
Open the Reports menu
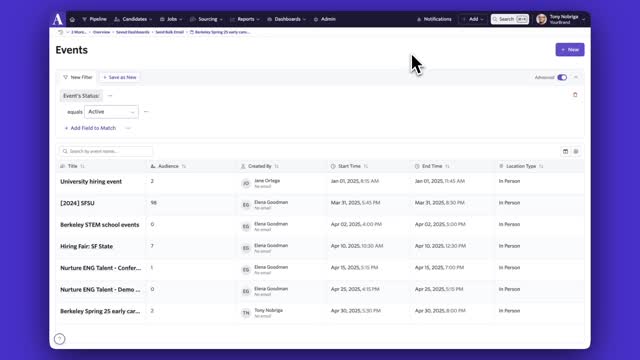coord(245,19)
